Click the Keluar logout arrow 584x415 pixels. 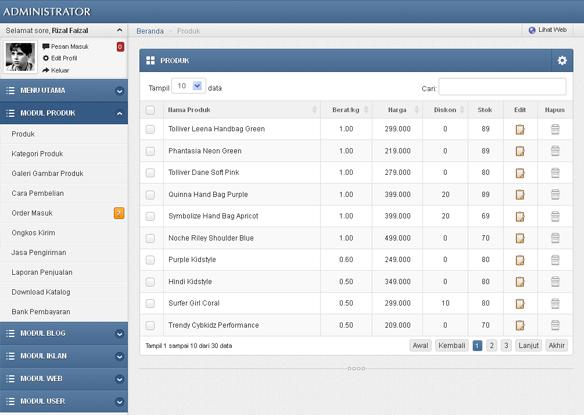[x=46, y=70]
